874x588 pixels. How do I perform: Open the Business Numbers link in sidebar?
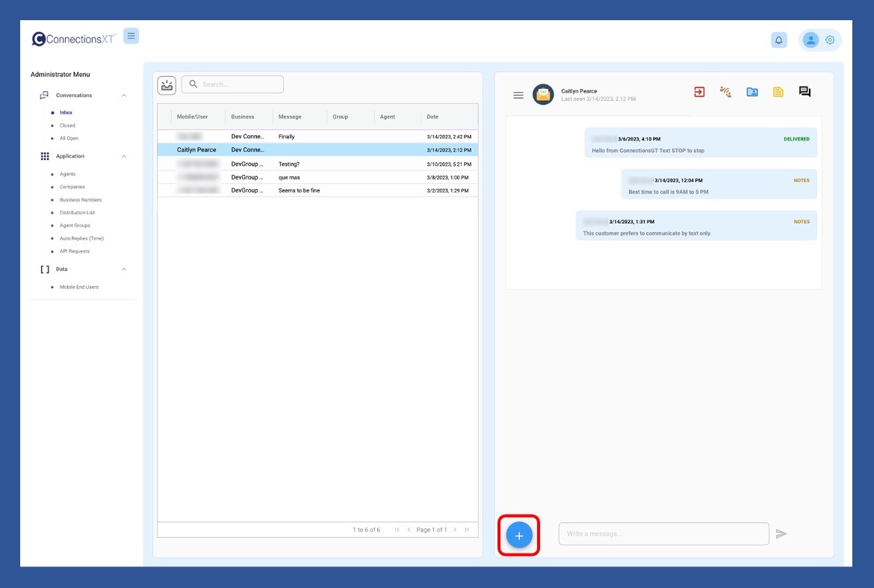click(x=81, y=199)
